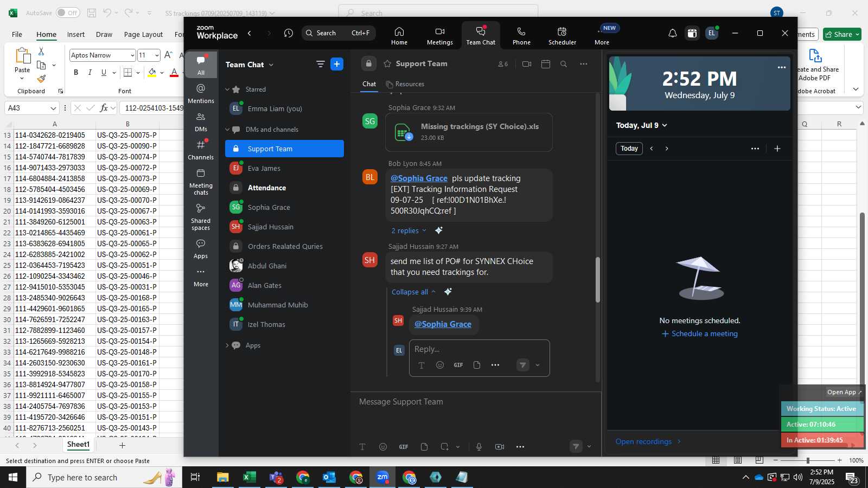Viewport: 868px width, 488px height.
Task: Open Excel Draw ribbon tab
Action: [x=104, y=34]
